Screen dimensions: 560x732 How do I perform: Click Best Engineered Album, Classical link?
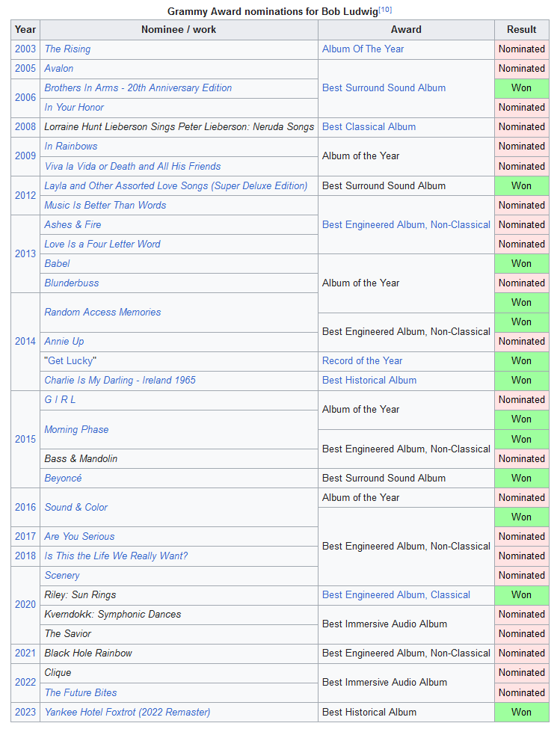point(396,595)
